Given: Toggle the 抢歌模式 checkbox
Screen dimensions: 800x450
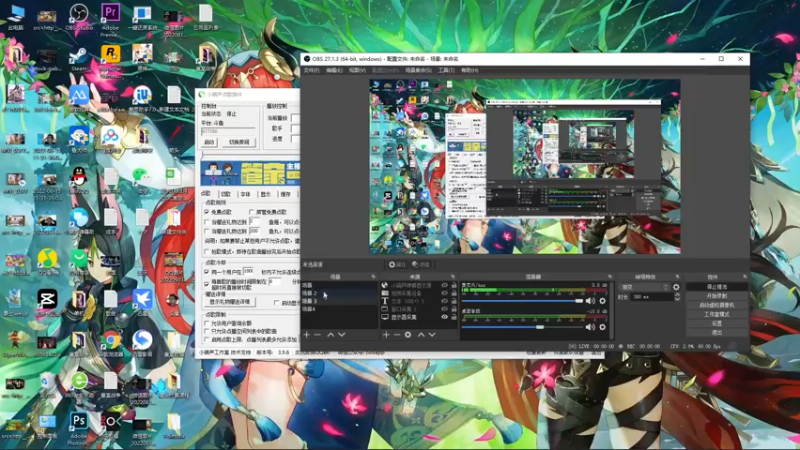Looking at the screenshot, I should pos(207,252).
